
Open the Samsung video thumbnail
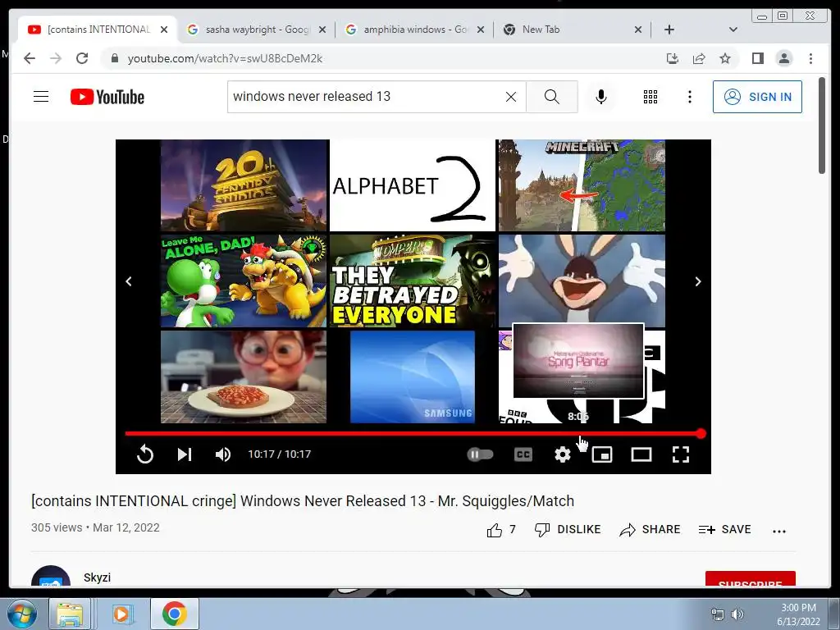(413, 377)
